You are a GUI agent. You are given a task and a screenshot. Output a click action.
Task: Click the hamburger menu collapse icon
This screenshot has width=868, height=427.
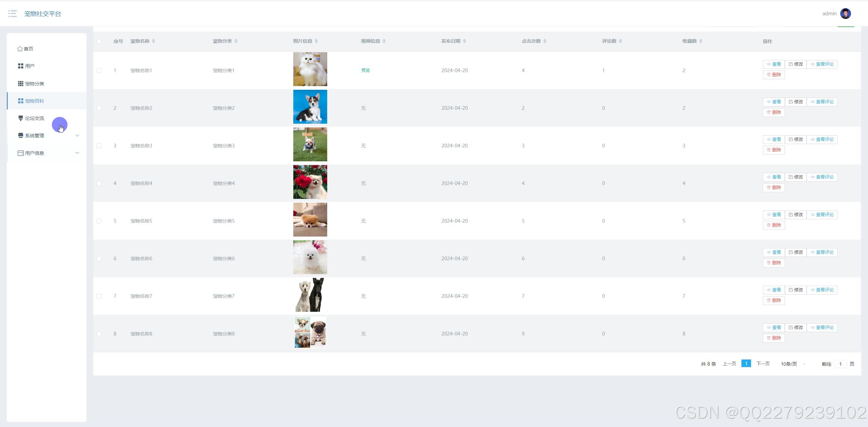13,14
